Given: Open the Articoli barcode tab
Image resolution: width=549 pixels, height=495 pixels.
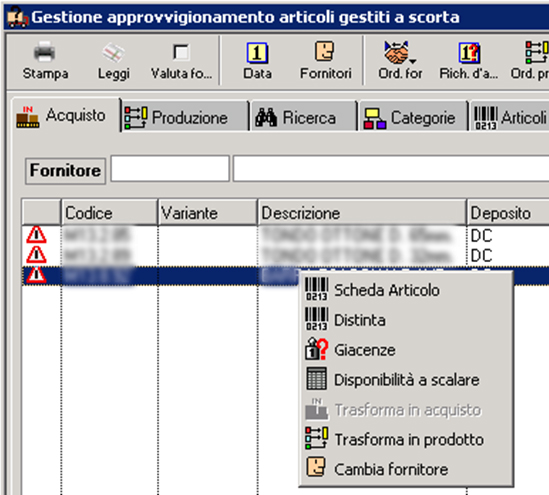Looking at the screenshot, I should click(510, 117).
